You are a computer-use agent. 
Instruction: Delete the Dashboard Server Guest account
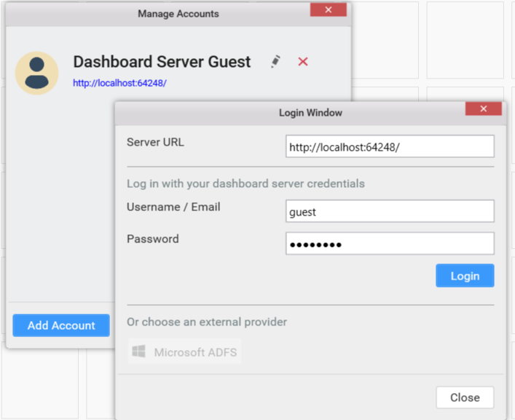pyautogui.click(x=303, y=62)
